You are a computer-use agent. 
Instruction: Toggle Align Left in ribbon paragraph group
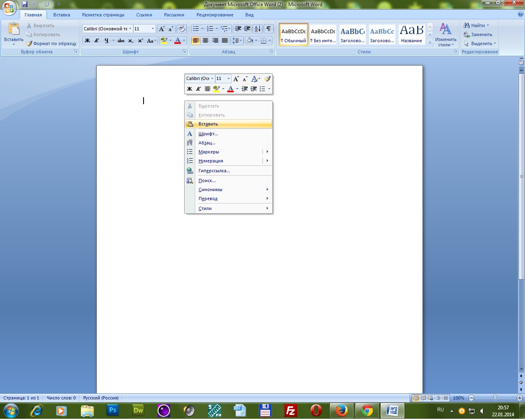coord(196,41)
